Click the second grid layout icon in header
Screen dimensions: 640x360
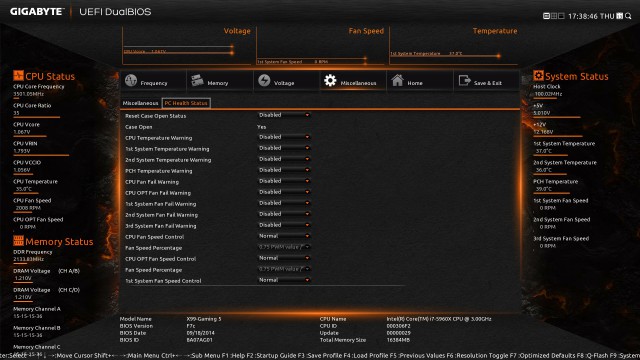click(x=554, y=16)
